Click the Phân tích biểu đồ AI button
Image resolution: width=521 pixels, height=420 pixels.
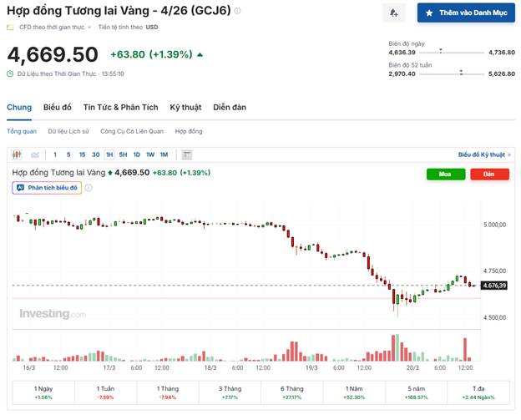(x=47, y=188)
